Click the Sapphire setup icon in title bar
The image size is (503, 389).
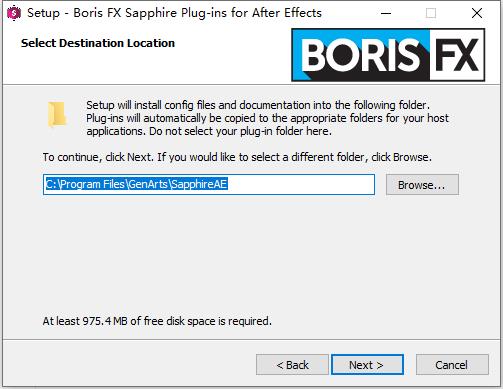coord(14,13)
